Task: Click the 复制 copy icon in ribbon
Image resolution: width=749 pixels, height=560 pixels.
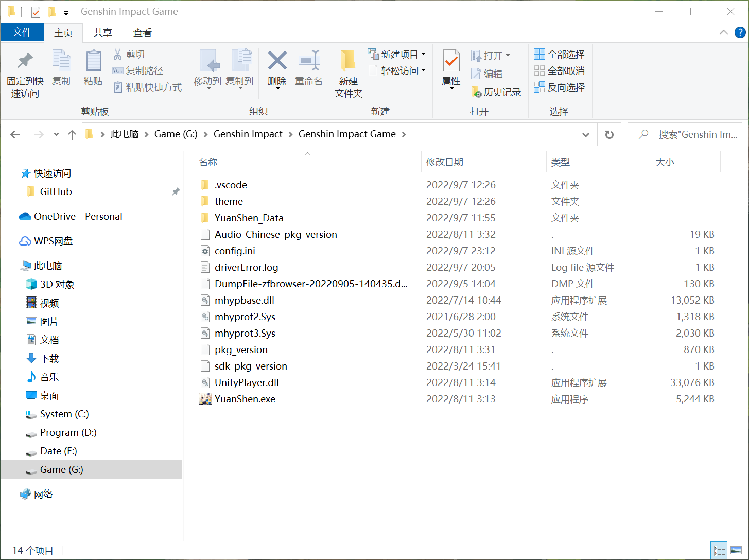Action: pyautogui.click(x=61, y=61)
